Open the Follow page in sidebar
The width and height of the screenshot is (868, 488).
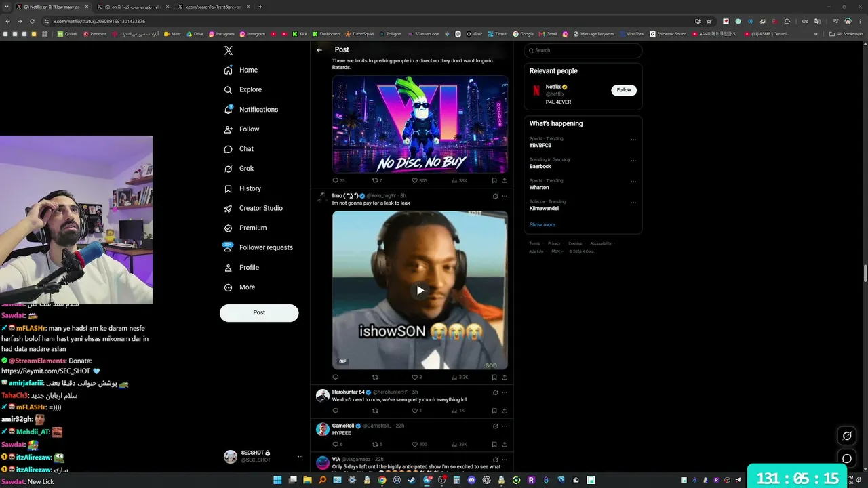(x=241, y=129)
